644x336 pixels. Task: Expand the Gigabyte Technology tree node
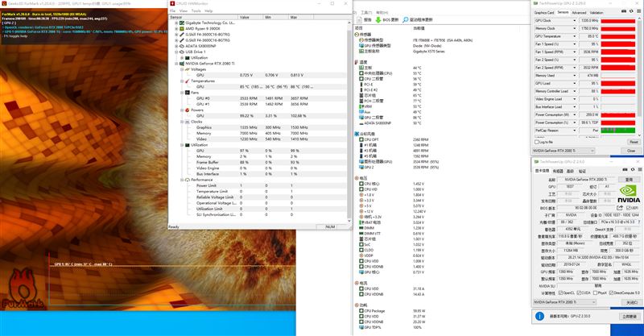176,23
